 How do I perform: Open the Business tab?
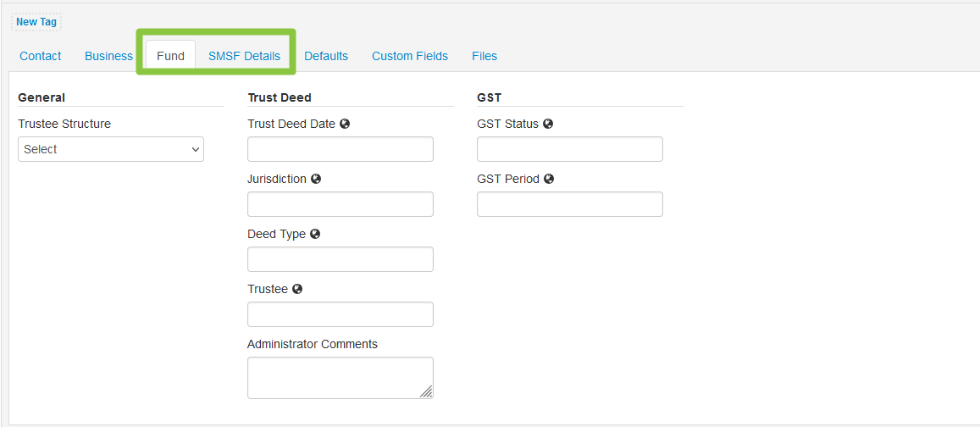tap(108, 56)
